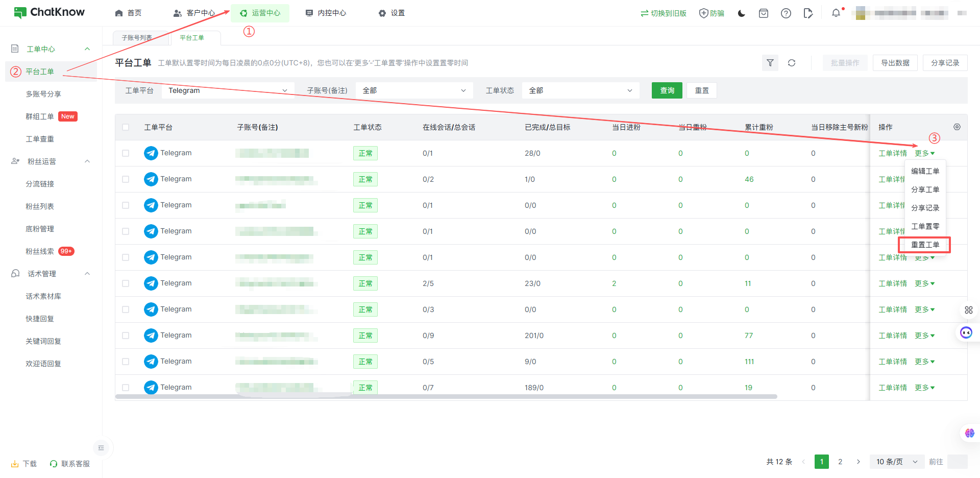Toggle dark mode moon icon
The image size is (980, 478).
(742, 13)
